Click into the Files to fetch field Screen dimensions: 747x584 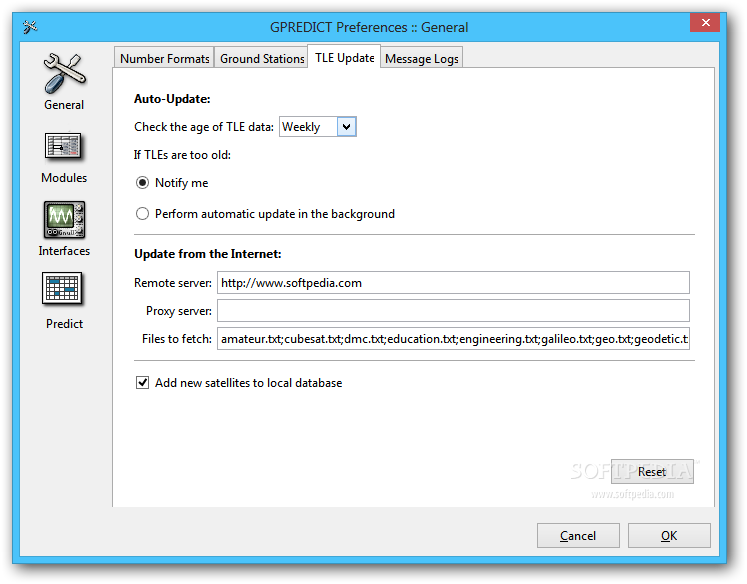pyautogui.click(x=453, y=339)
